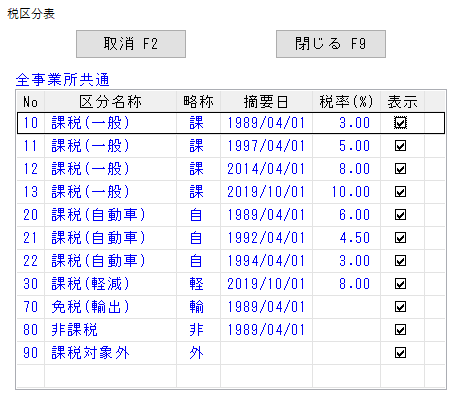
Task: Toggle 表示 checkbox for 免税(輸出) row
Action: pos(400,307)
